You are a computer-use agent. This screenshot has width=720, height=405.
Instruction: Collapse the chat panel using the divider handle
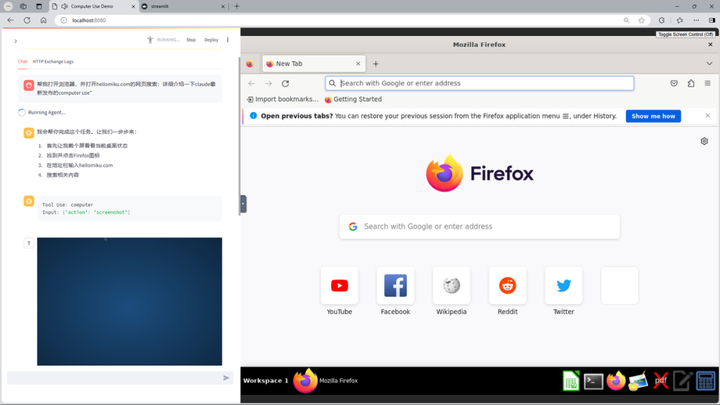coord(243,204)
